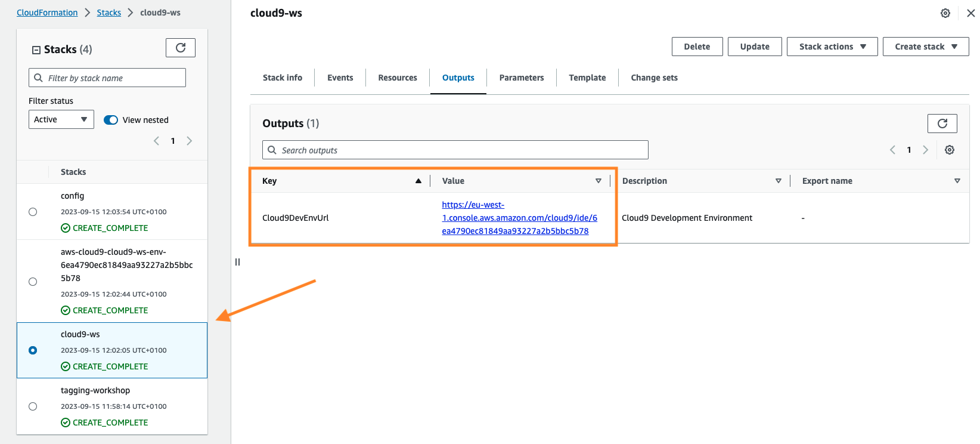Switch to the Outputs tab
This screenshot has width=980, height=444.
point(458,78)
